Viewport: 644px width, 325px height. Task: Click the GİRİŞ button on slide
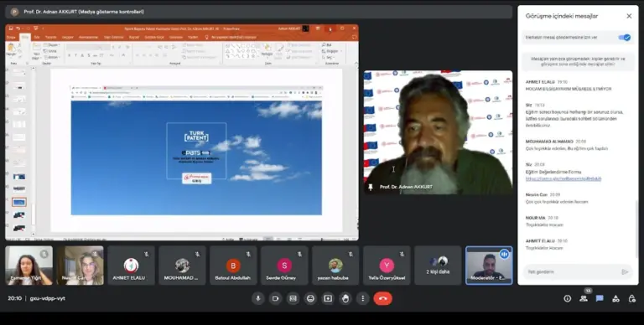coord(197,178)
